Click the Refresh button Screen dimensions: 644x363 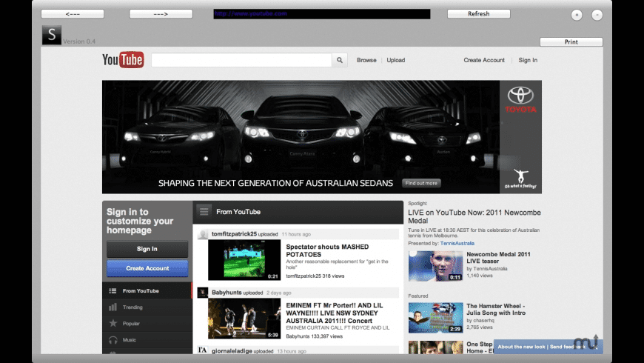point(478,14)
